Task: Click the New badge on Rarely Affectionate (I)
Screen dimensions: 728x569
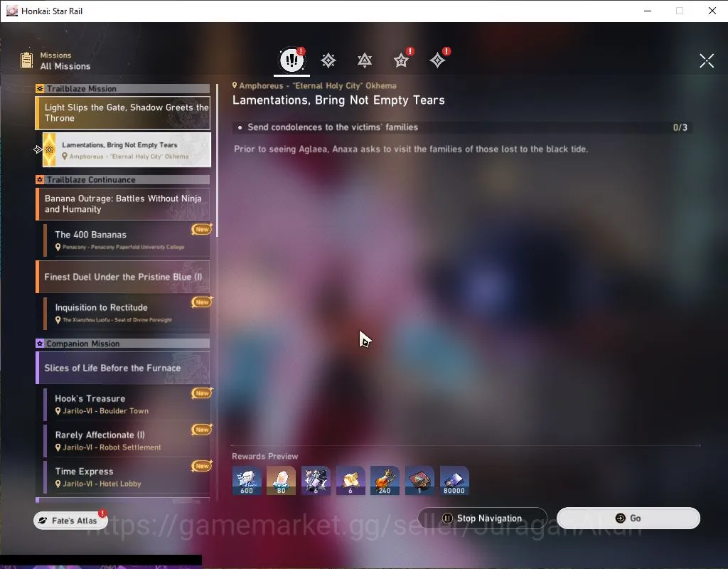Action: [202, 430]
